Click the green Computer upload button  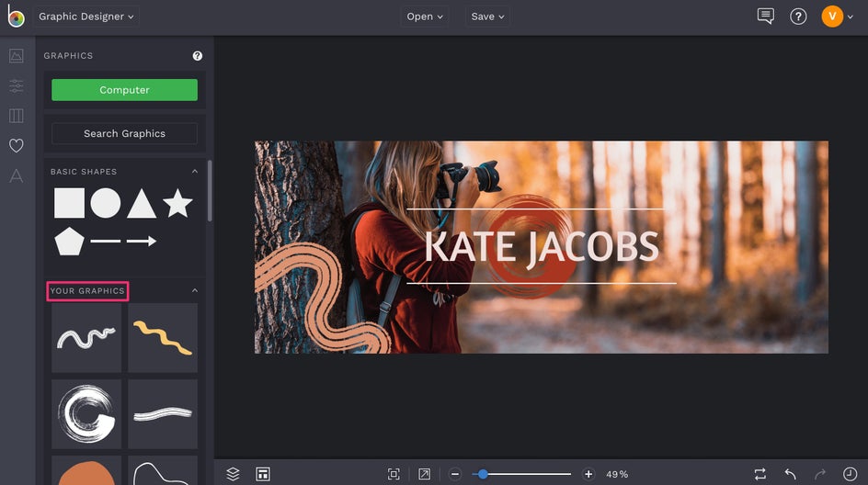pos(124,90)
